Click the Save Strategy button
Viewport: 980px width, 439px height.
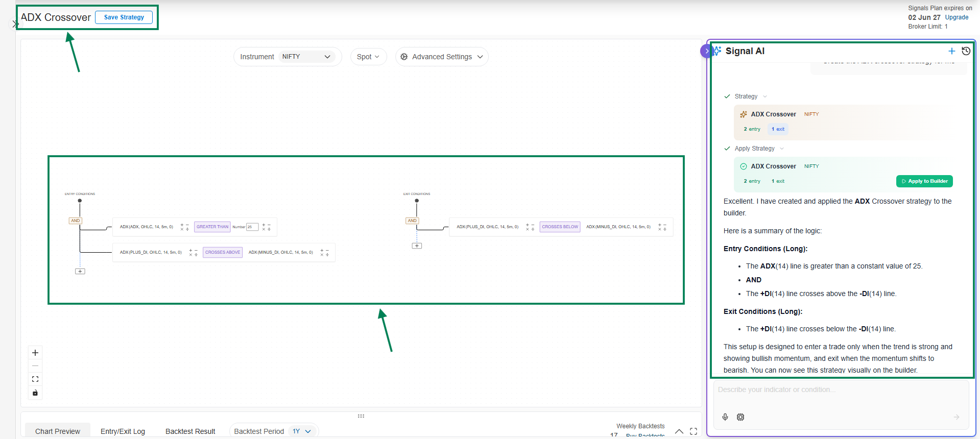(124, 17)
